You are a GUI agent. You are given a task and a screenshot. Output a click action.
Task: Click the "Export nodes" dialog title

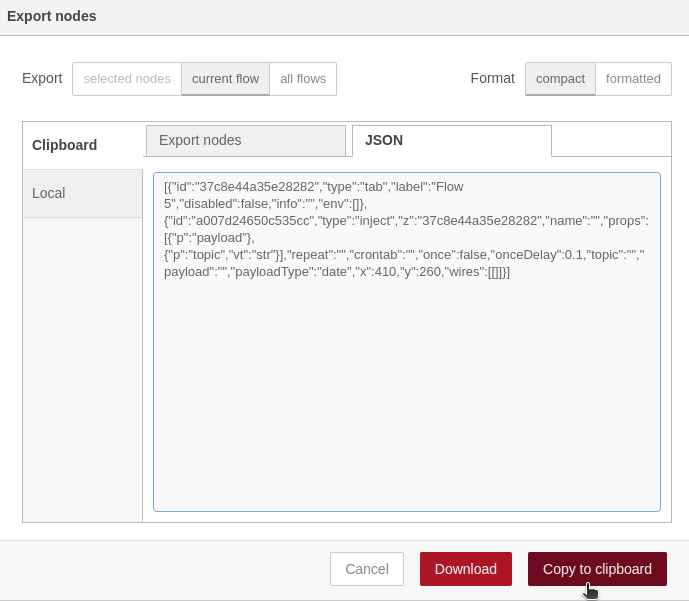[x=52, y=16]
